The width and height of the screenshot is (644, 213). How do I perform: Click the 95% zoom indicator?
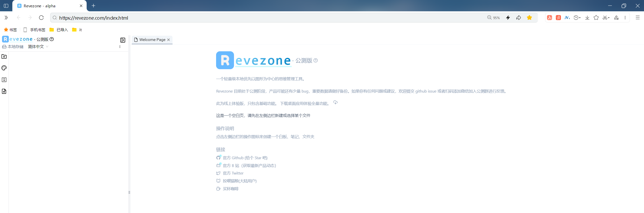pyautogui.click(x=493, y=18)
